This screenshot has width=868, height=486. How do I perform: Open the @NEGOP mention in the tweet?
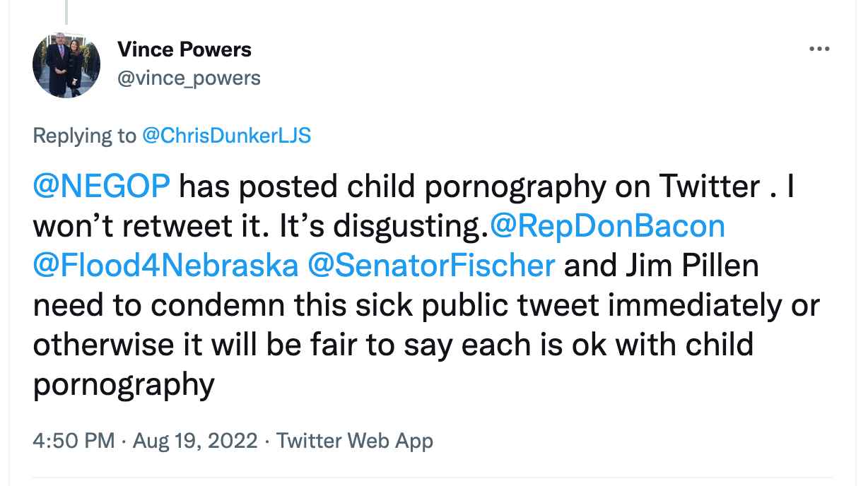pos(102,187)
